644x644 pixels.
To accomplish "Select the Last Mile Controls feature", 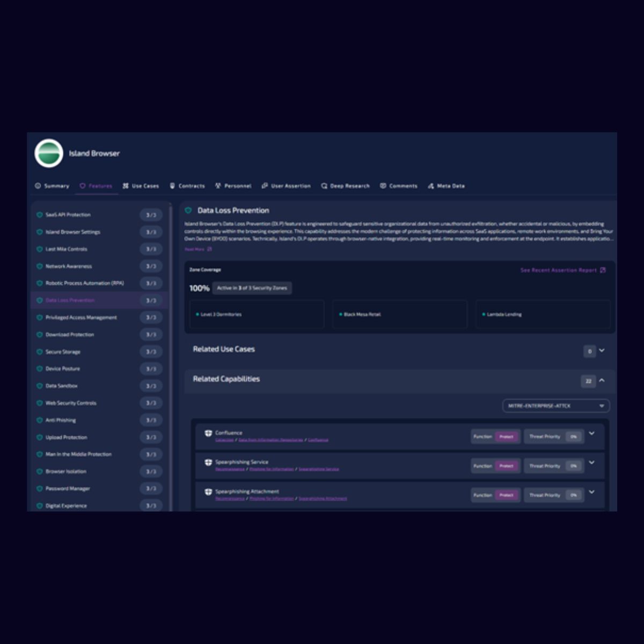I will point(99,249).
